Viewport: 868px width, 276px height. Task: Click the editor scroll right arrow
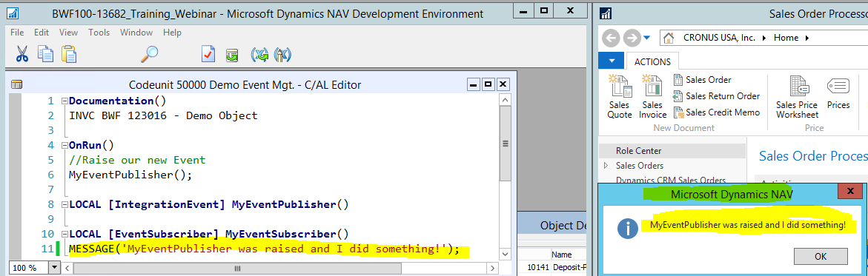pos(493,269)
